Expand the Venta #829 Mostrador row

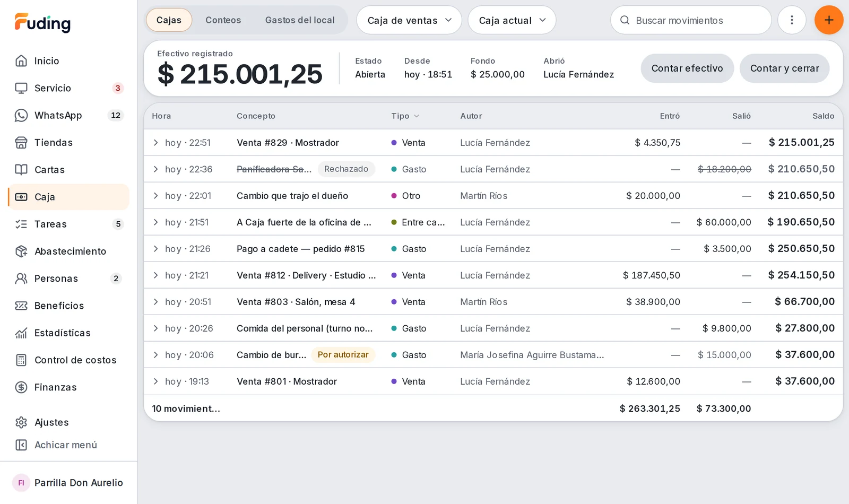[x=155, y=142]
